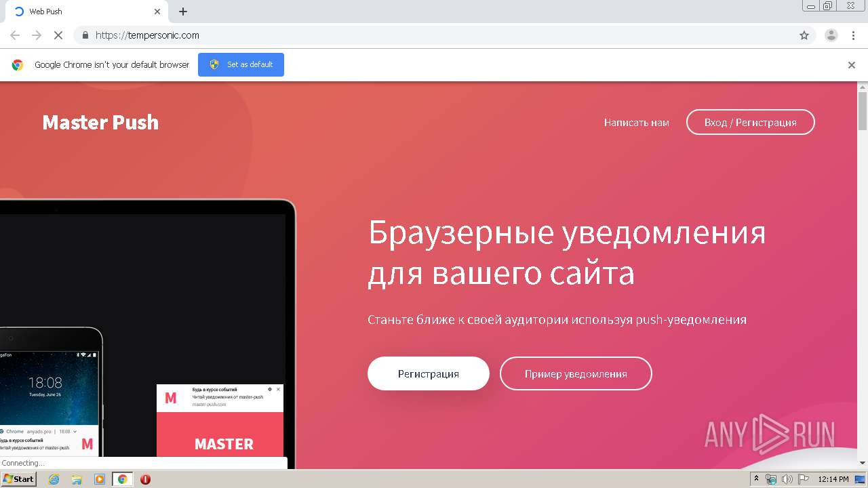This screenshot has width=868, height=488.
Task: Show hidden tray icons arrow
Action: tap(757, 479)
